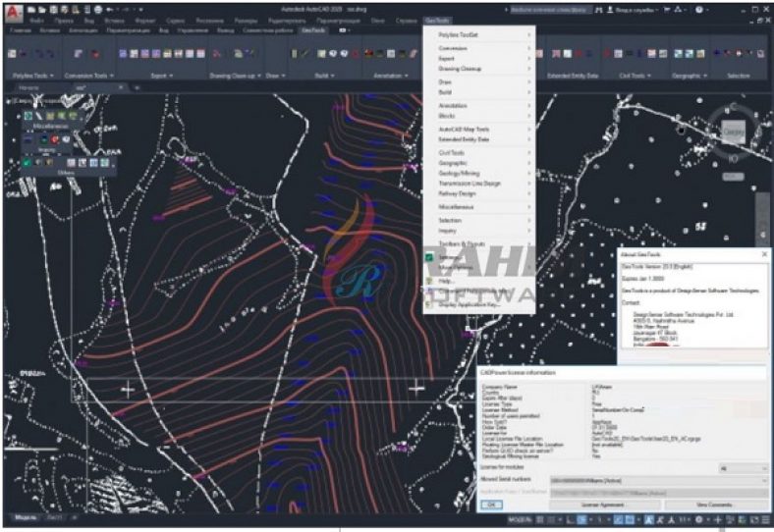
Task: Expand the Conversion Tools panel dropdown
Action: (x=112, y=76)
